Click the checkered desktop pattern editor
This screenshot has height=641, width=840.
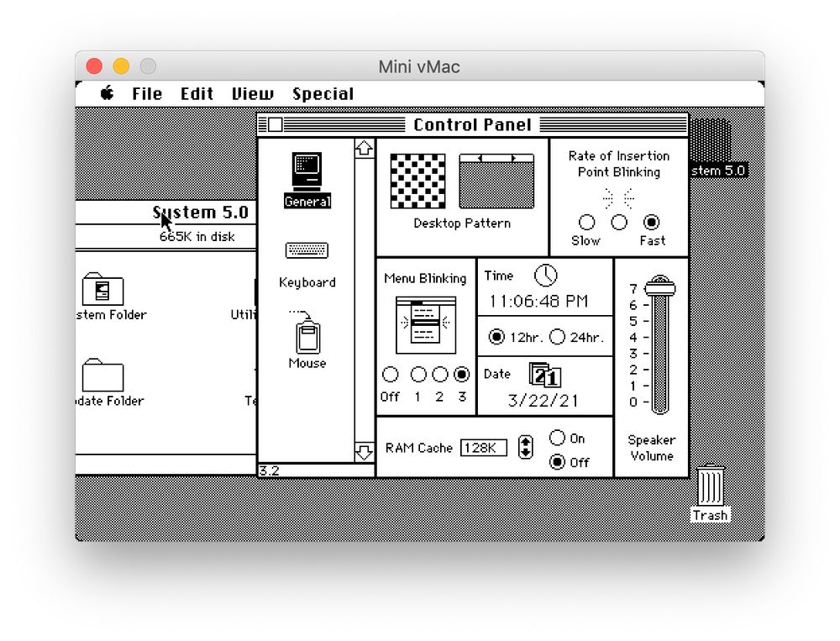click(x=417, y=181)
